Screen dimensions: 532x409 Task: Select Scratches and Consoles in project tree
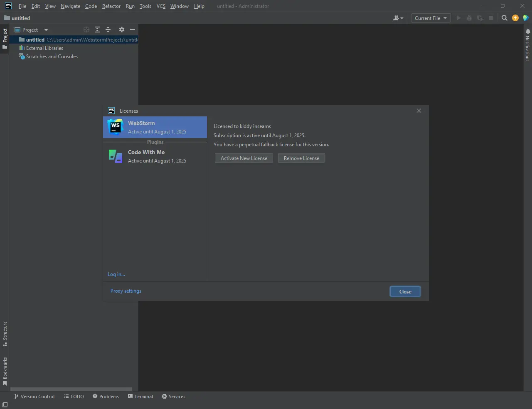tap(48, 57)
